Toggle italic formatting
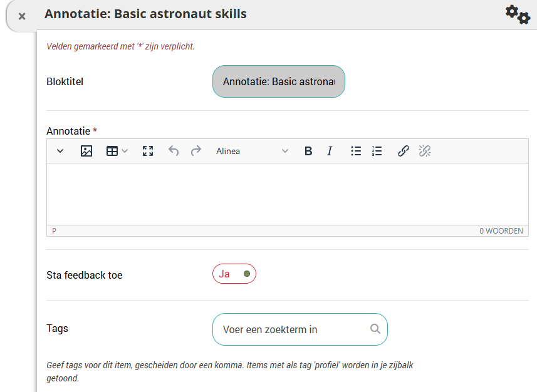 (x=330, y=151)
